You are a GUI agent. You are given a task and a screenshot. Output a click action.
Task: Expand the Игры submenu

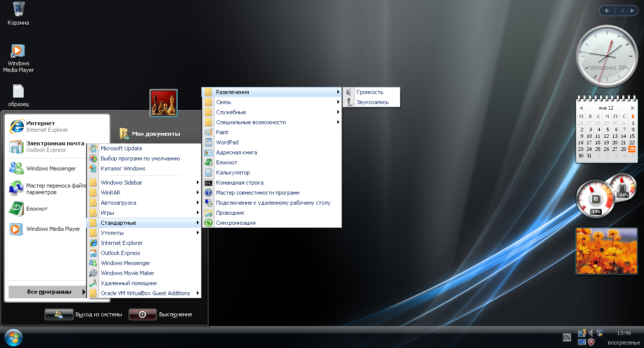click(144, 213)
